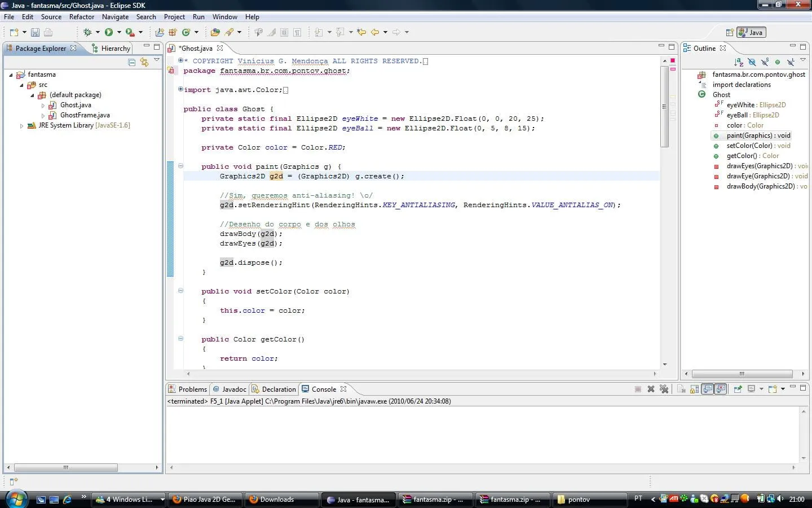
Task: Open the Run button dropdown arrow
Action: [119, 32]
